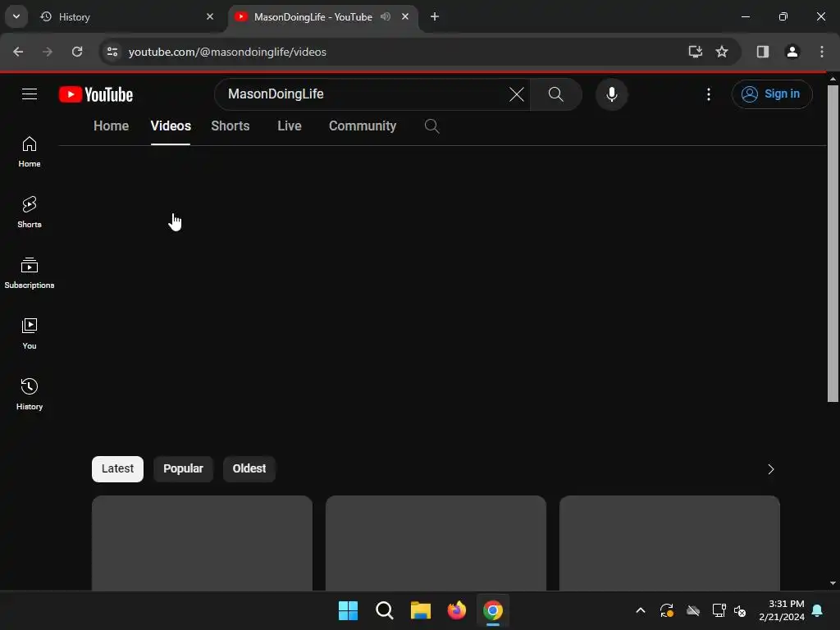This screenshot has width=840, height=630.
Task: Click the magnifier search button
Action: [x=556, y=94]
